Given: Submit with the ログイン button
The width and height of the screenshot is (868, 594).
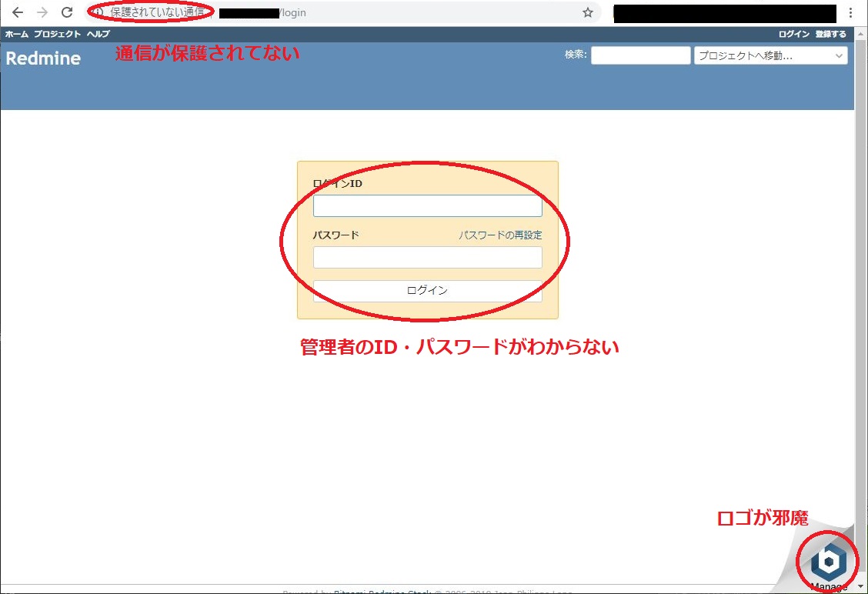Looking at the screenshot, I should pos(427,291).
